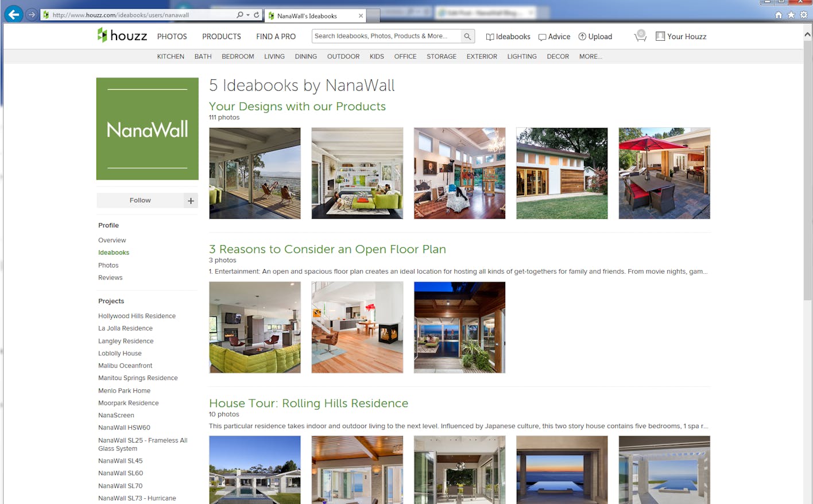Open NanaScreen project link
This screenshot has height=504, width=813.
(x=116, y=416)
